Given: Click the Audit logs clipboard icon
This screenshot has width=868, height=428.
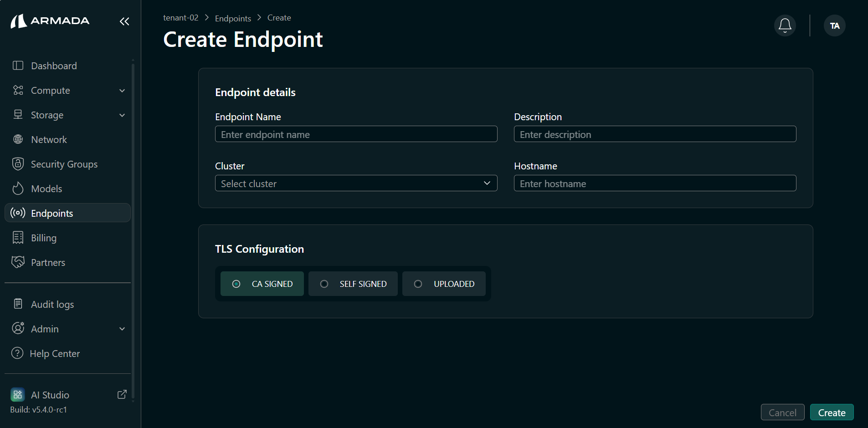Looking at the screenshot, I should coord(18,304).
